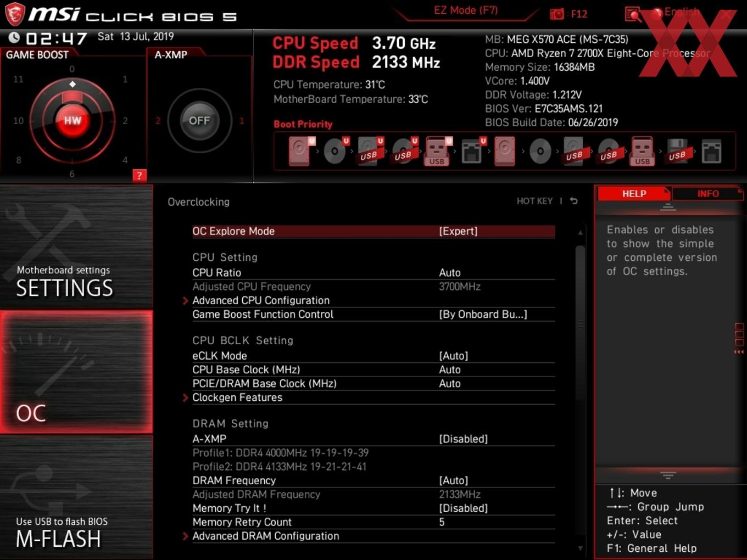Screen dimensions: 747x560
Task: Click the hot key back arrow icon
Action: (574, 201)
